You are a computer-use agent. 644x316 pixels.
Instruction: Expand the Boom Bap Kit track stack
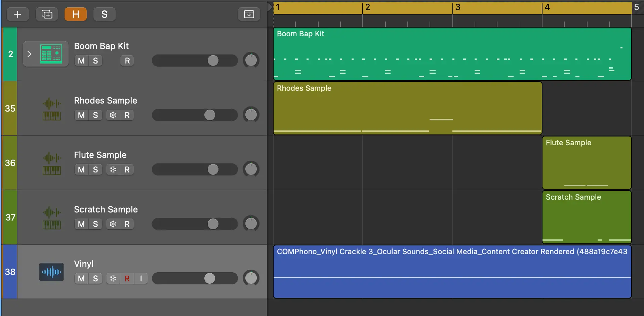click(29, 54)
